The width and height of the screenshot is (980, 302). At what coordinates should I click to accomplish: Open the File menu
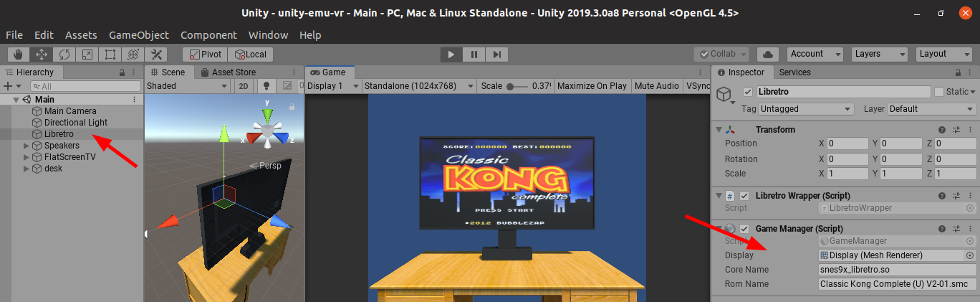pyautogui.click(x=14, y=34)
